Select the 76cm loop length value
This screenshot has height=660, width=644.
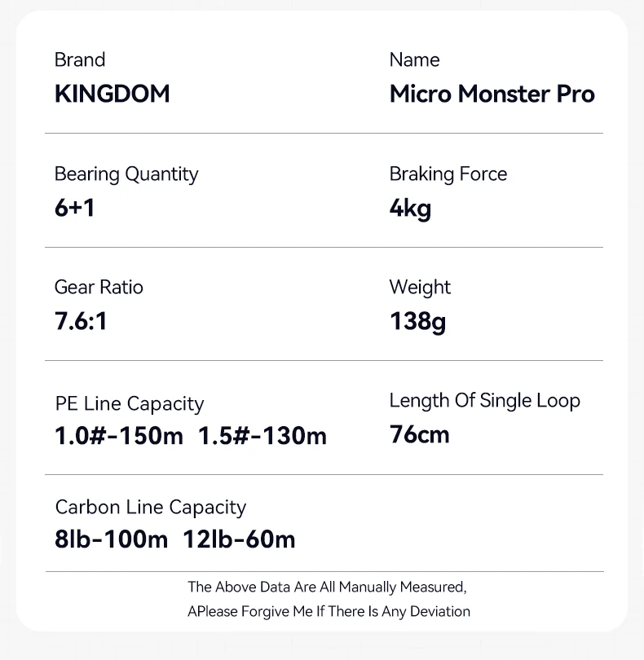point(419,434)
